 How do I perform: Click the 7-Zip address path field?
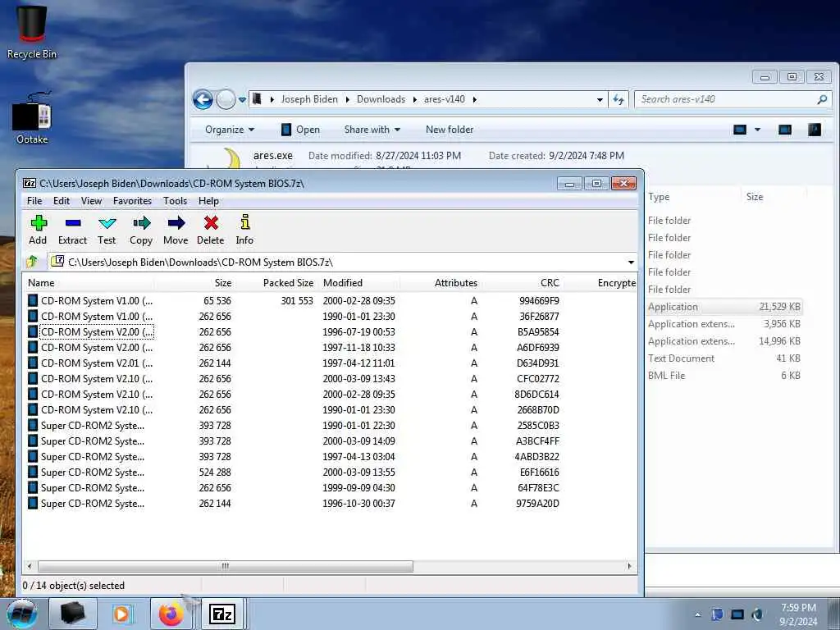[x=337, y=262]
